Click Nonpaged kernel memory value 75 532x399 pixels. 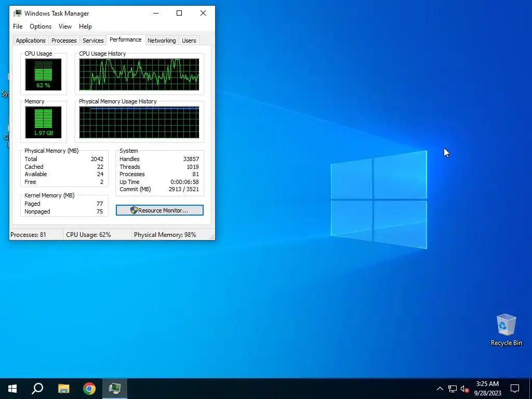(x=100, y=211)
